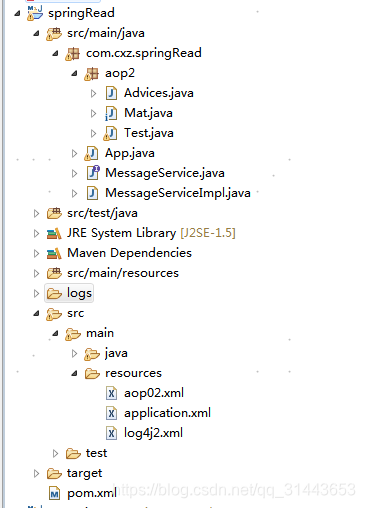
Task: Click the springRead Maven project icon
Action: coord(35,13)
